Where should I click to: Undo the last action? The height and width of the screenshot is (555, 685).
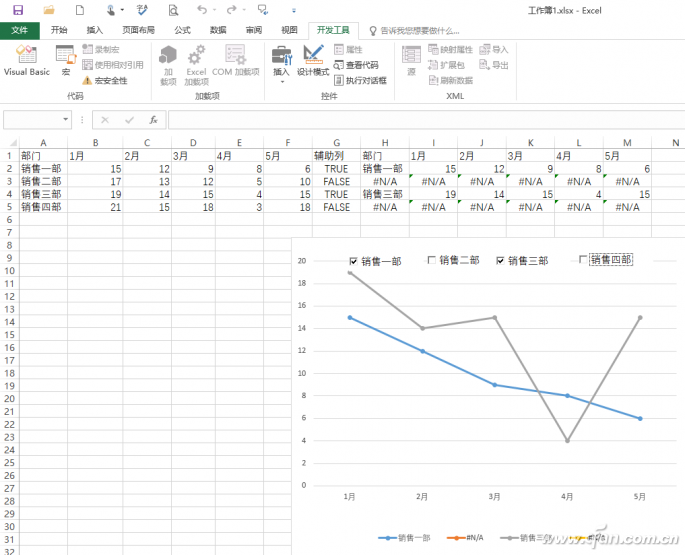tap(202, 10)
